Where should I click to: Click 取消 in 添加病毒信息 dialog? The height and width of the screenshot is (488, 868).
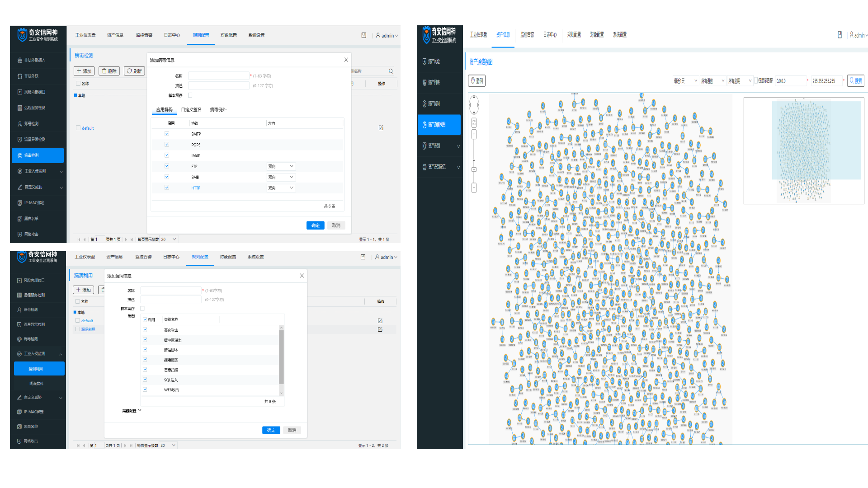point(336,225)
